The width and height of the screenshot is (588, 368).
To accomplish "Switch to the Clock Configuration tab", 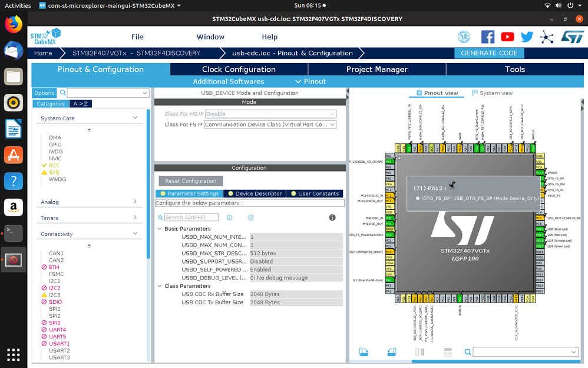I will pos(239,69).
